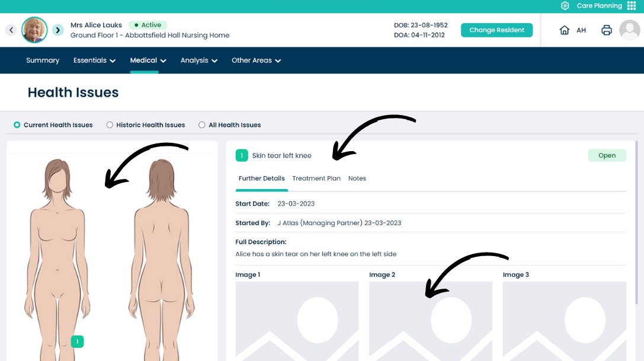644x361 pixels.
Task: Open the Image 3 placeholder thumbnail
Action: (x=565, y=321)
